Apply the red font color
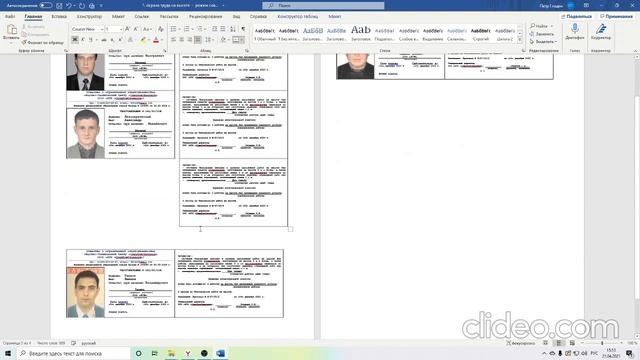 (x=156, y=40)
